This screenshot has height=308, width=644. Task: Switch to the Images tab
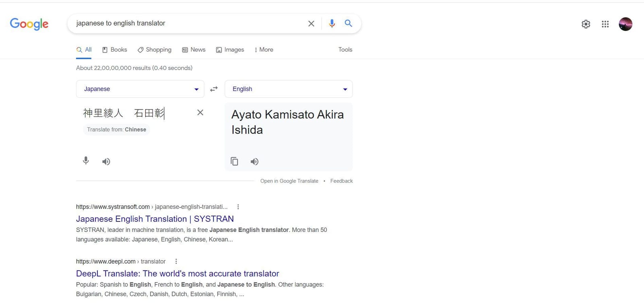[x=233, y=50]
